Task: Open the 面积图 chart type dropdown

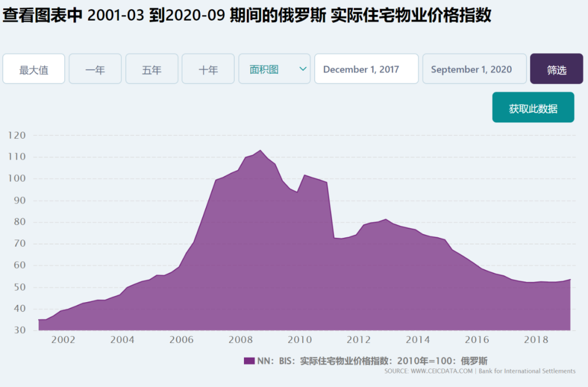Action: click(x=274, y=69)
